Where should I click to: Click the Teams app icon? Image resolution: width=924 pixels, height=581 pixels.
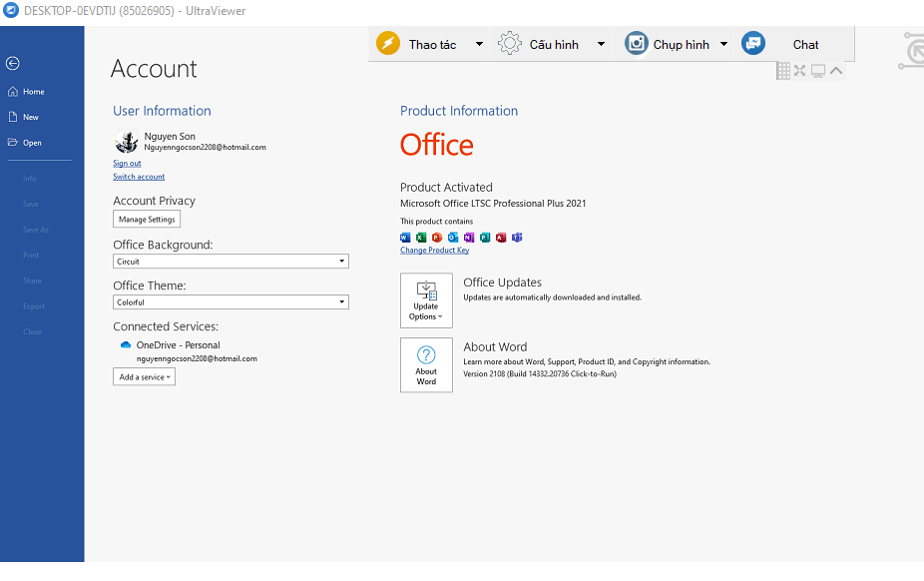[x=517, y=238]
